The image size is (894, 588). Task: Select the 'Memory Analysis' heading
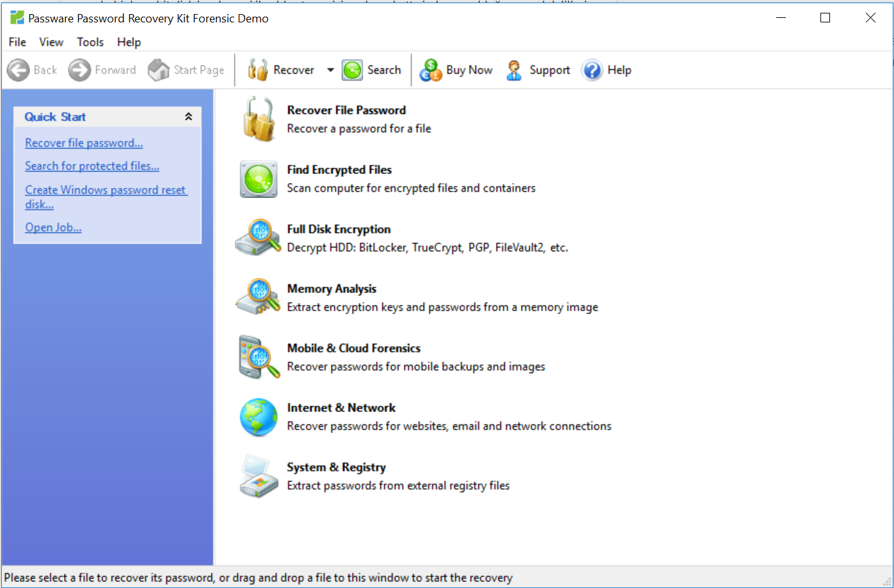[x=331, y=289]
